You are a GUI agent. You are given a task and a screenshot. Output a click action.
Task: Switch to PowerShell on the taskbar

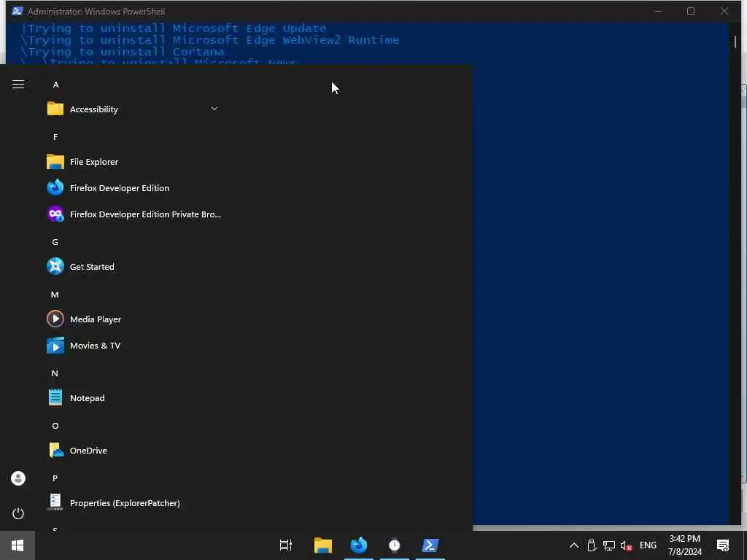tap(430, 545)
